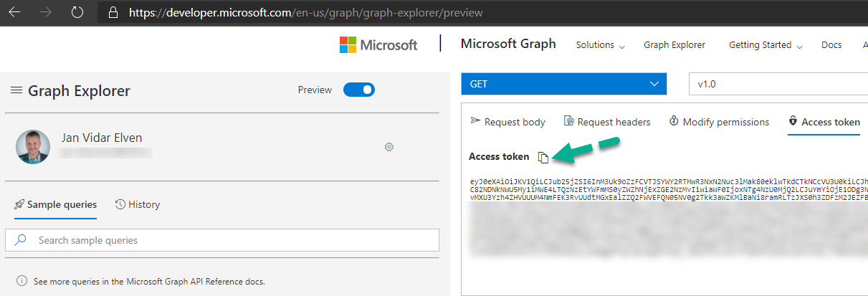The image size is (868, 296).
Task: Click the magnifier icon in search box
Action: click(22, 240)
